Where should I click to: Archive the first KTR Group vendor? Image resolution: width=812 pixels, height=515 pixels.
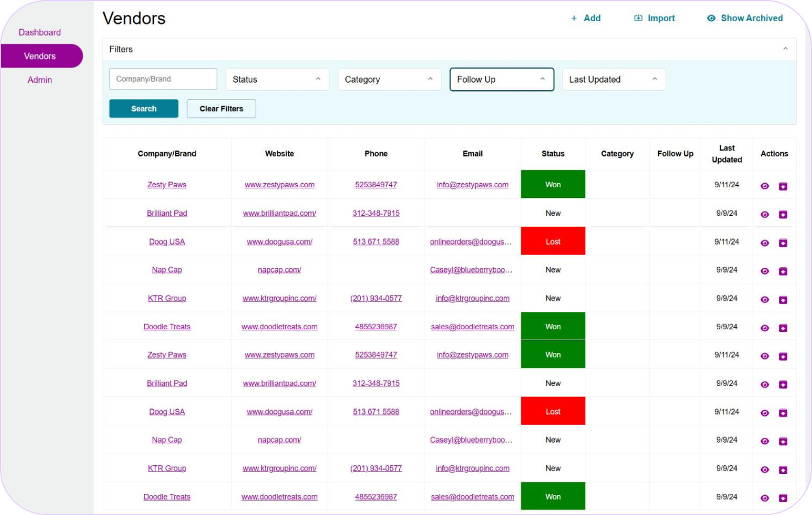pyautogui.click(x=783, y=300)
